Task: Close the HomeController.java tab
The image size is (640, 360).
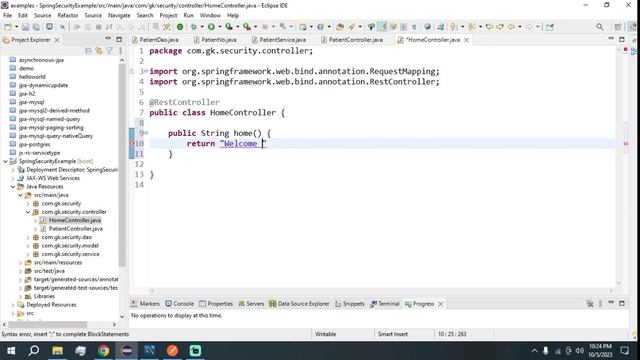Action: [466, 40]
